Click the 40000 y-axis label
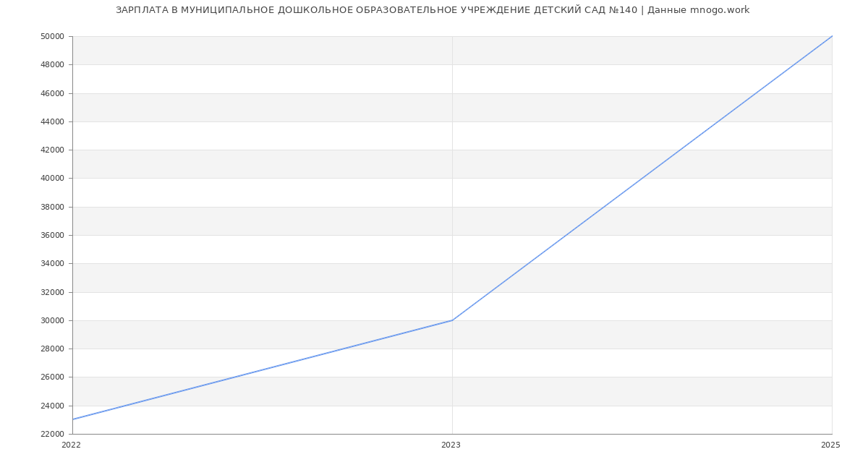Viewport: 868px width, 470px height. tap(54, 179)
